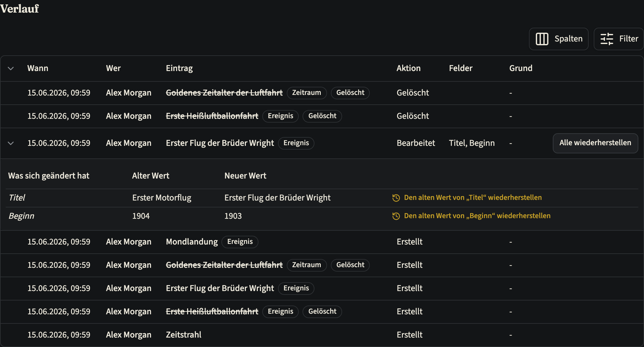Collapse all rows via header chevron
This screenshot has height=347, width=644.
pos(11,69)
